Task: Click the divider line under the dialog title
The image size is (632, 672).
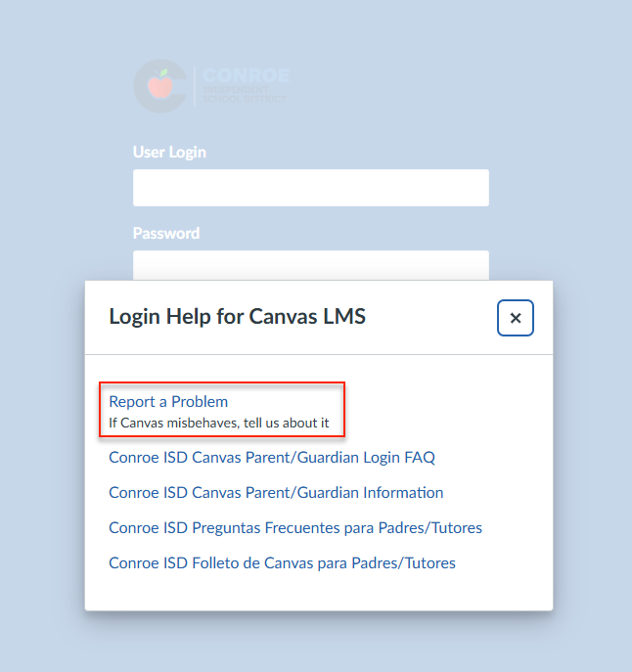Action: tap(319, 354)
